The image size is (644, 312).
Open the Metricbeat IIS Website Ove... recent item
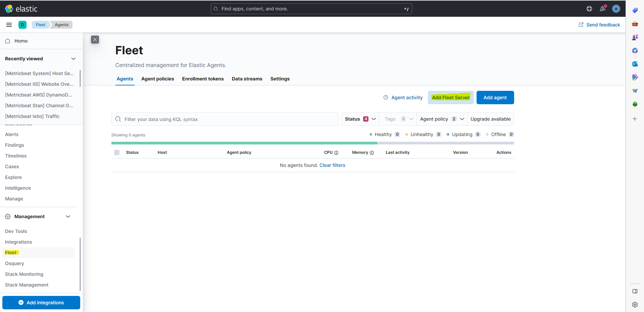pyautogui.click(x=39, y=84)
